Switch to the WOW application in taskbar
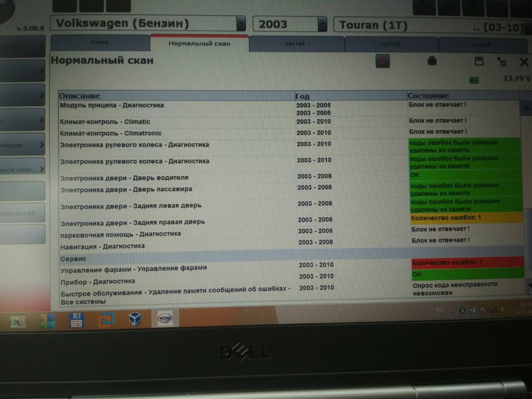Viewport: 532px width, 399px height. point(165,318)
